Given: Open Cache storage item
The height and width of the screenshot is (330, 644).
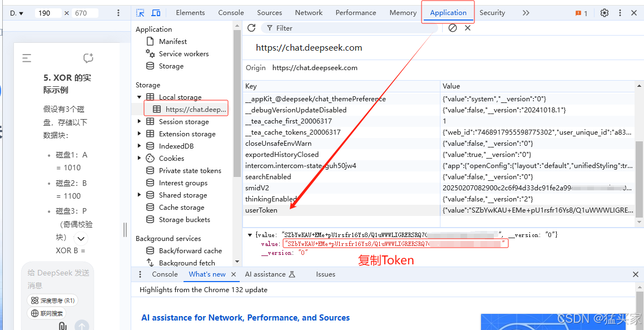Looking at the screenshot, I should pos(181,208).
